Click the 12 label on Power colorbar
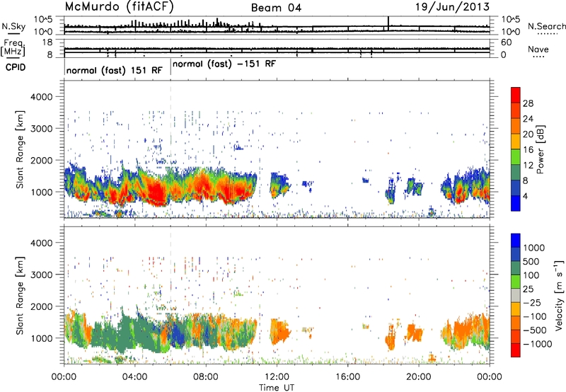The height and width of the screenshot is (392, 566). click(x=528, y=166)
